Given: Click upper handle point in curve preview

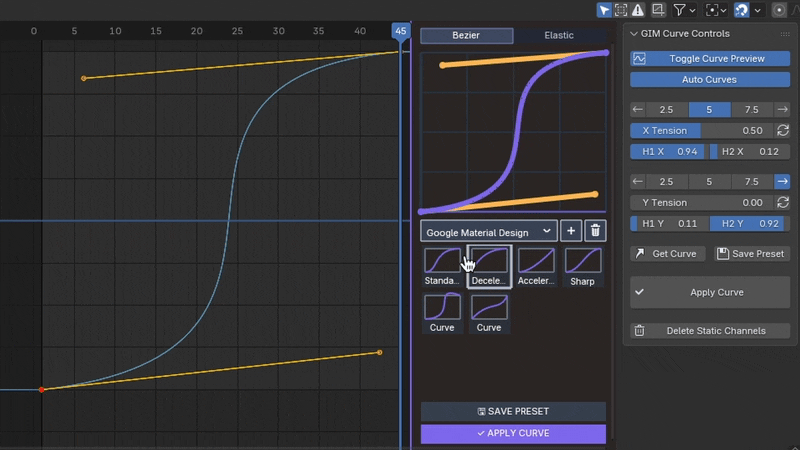Looking at the screenshot, I should pos(442,65).
